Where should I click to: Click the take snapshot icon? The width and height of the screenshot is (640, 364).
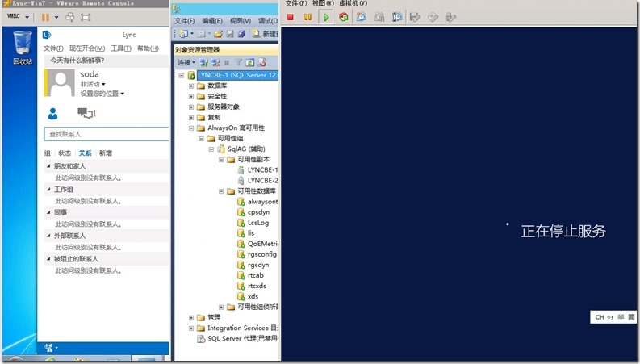pyautogui.click(x=362, y=17)
